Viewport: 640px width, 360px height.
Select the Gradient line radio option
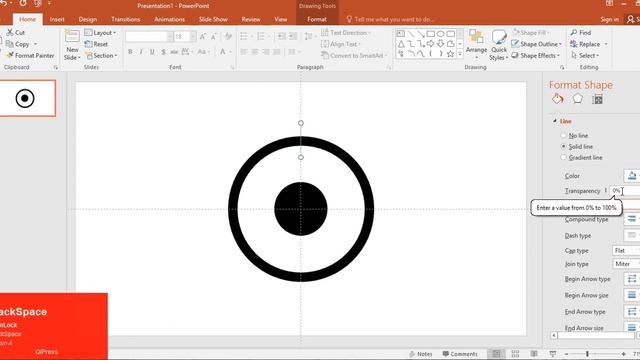pyautogui.click(x=564, y=157)
